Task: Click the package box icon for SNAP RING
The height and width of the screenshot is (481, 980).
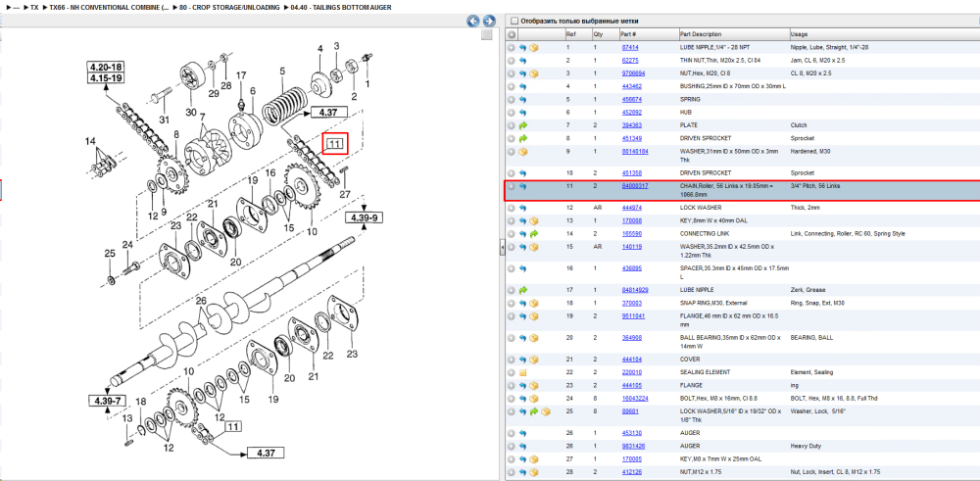Action: coord(534,303)
